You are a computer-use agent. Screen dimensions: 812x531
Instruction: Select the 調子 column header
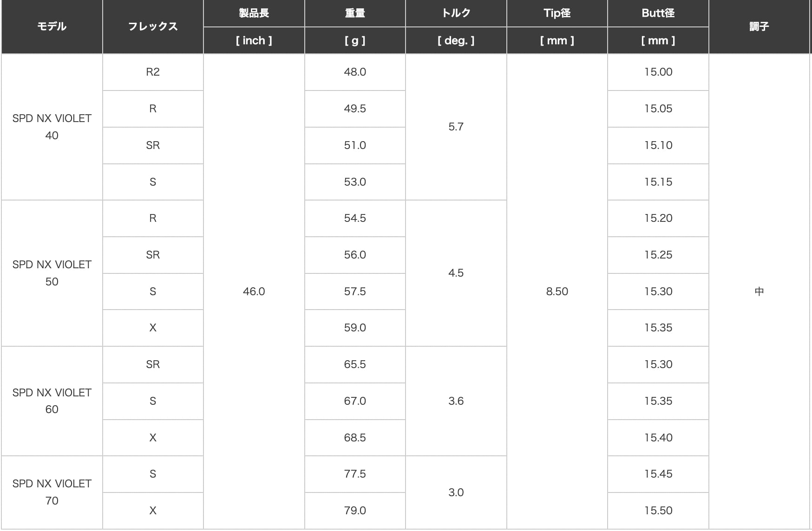click(x=759, y=26)
